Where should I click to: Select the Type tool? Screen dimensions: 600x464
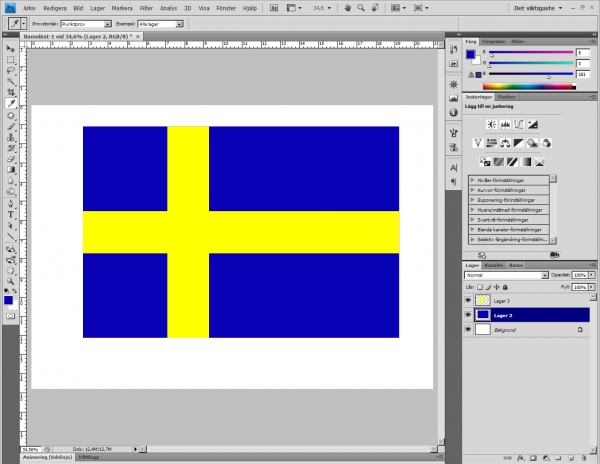tap(11, 215)
